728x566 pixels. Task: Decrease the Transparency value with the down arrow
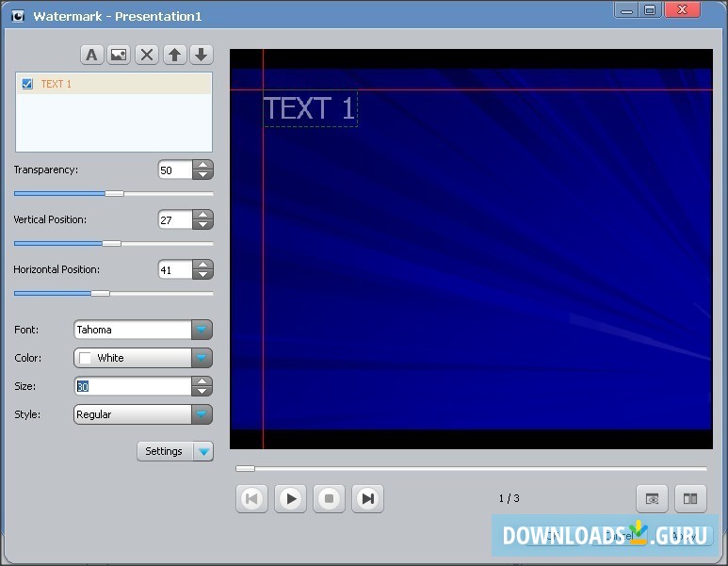point(202,175)
